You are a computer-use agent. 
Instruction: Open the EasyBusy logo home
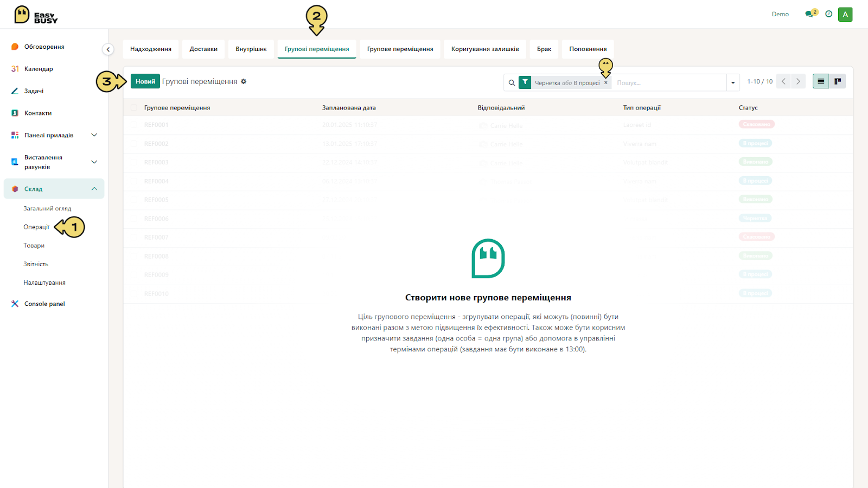point(36,15)
